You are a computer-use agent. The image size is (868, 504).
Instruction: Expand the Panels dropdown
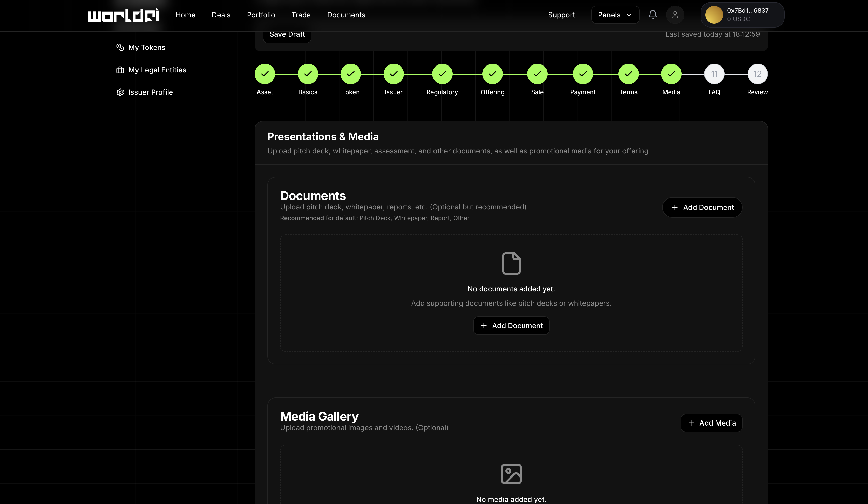[615, 15]
